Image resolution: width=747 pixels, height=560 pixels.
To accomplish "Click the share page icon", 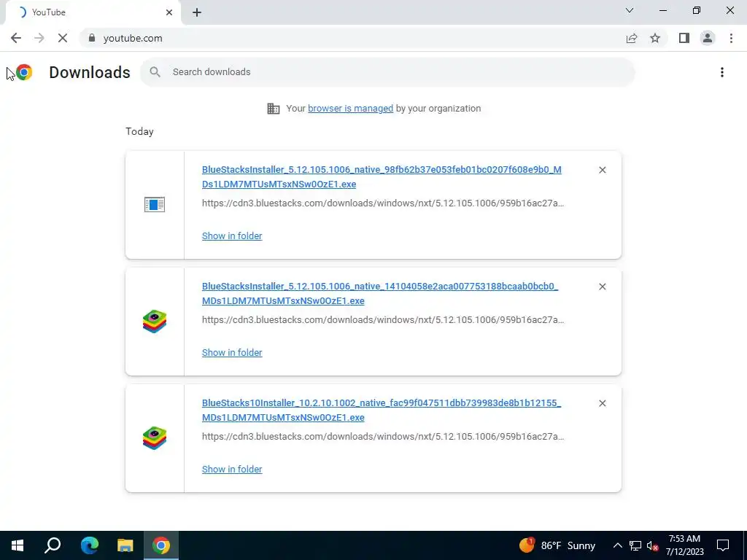I will (x=632, y=38).
